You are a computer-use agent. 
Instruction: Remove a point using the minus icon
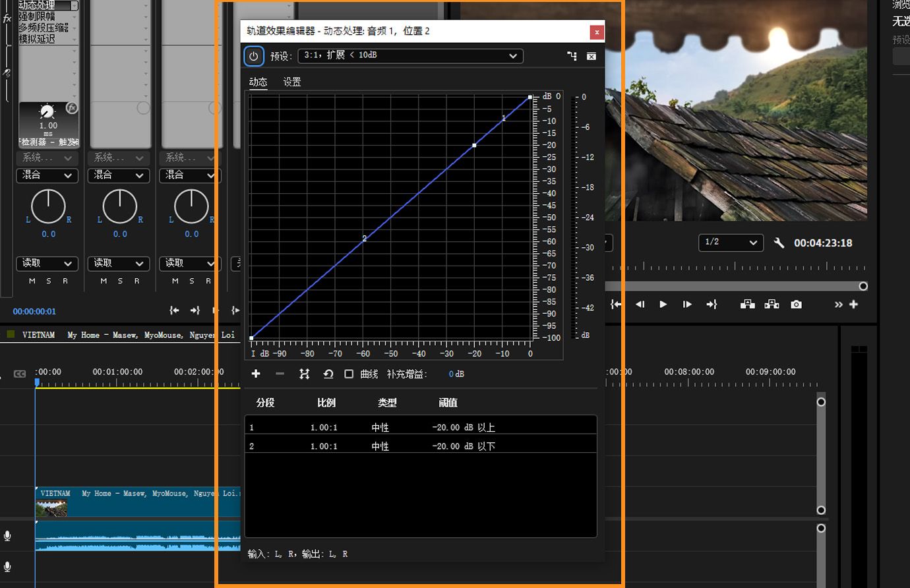tap(280, 374)
